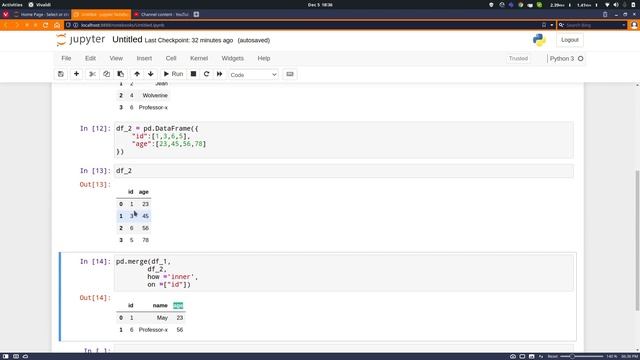Image resolution: width=640 pixels, height=360 pixels.
Task: Open the Kernel menu
Action: (199, 58)
